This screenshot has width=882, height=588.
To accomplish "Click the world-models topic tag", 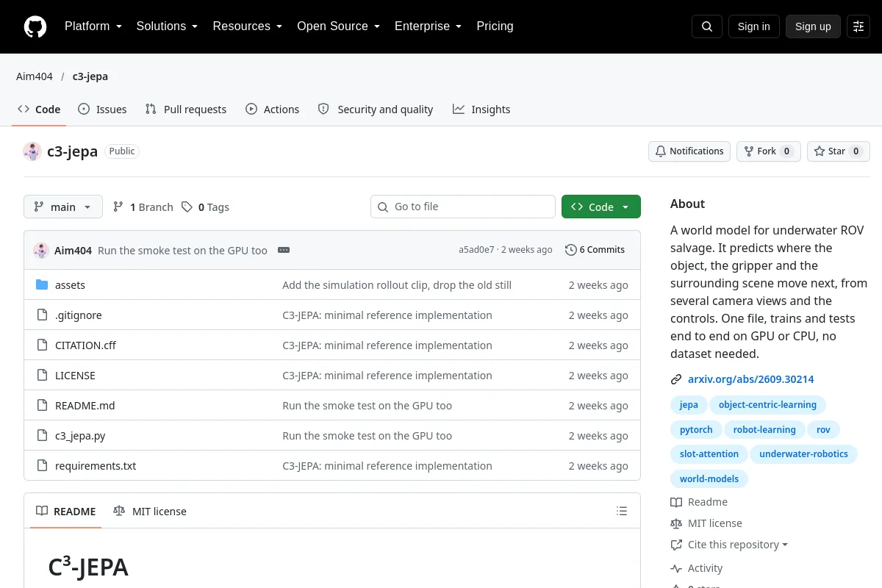I will [x=709, y=479].
